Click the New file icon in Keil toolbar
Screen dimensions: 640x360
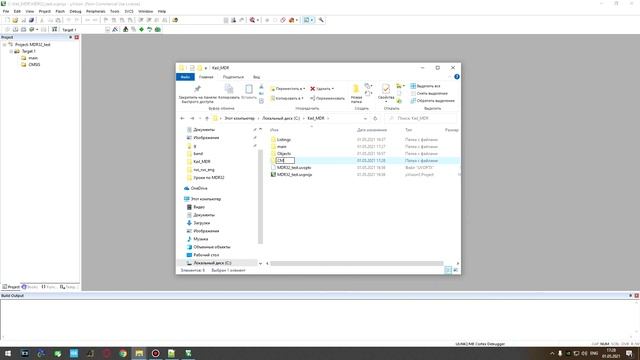[x=7, y=20]
